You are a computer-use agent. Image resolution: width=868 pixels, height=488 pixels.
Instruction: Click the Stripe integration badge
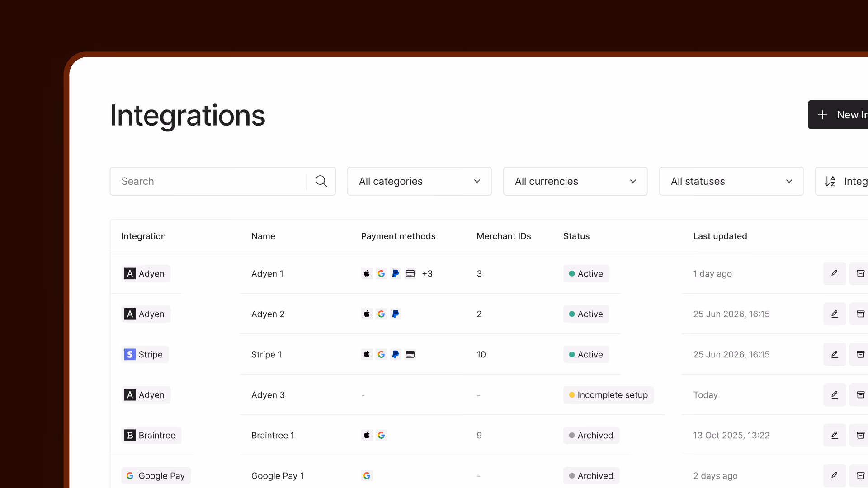[x=145, y=354]
